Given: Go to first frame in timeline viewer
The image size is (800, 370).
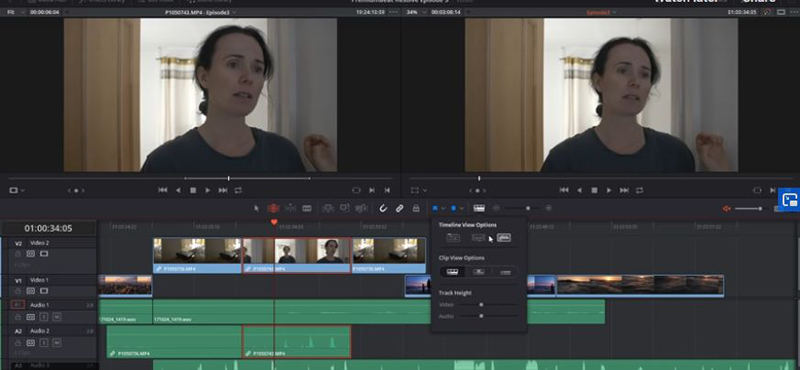Looking at the screenshot, I should click(564, 190).
